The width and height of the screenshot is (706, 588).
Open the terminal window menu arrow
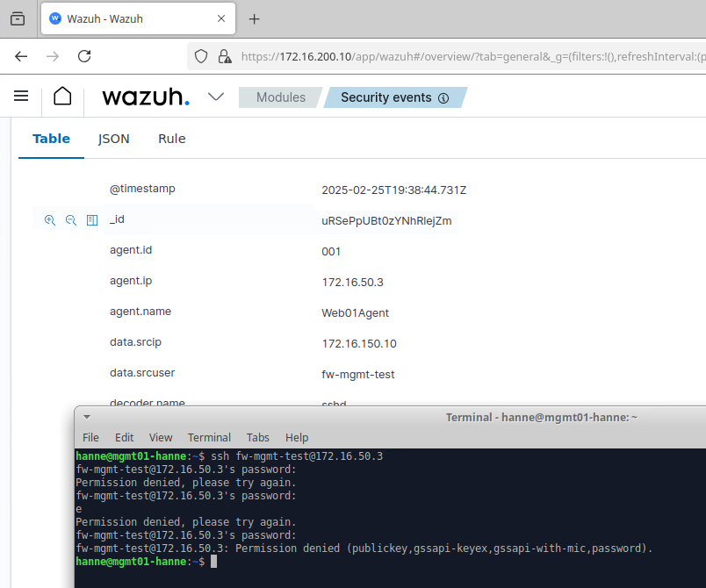tap(87, 418)
